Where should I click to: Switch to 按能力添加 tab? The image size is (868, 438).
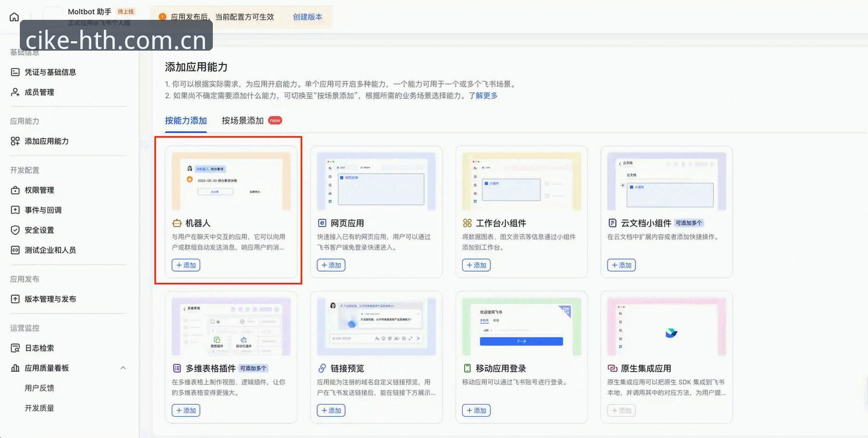click(186, 121)
